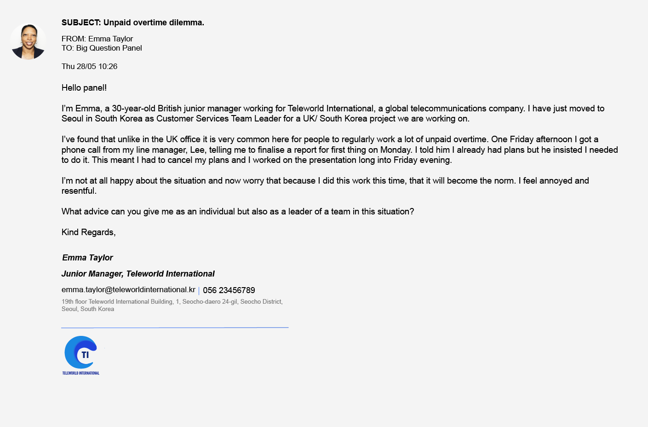The image size is (648, 427).
Task: Click the italic 'Emma Taylor' signature name
Action: [87, 258]
